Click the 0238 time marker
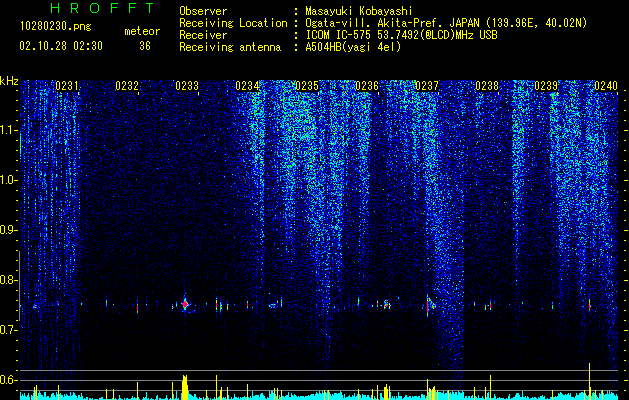629x400 pixels. click(x=487, y=86)
